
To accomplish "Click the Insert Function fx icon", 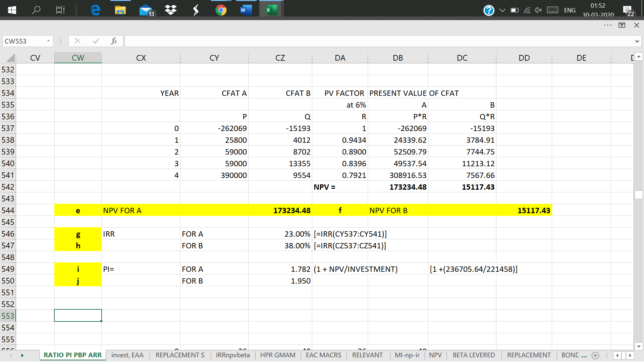I will pyautogui.click(x=114, y=41).
